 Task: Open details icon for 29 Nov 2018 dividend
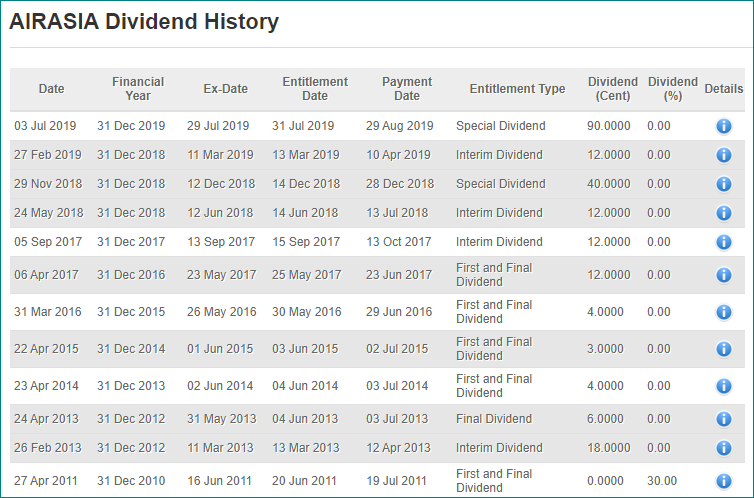click(x=724, y=184)
